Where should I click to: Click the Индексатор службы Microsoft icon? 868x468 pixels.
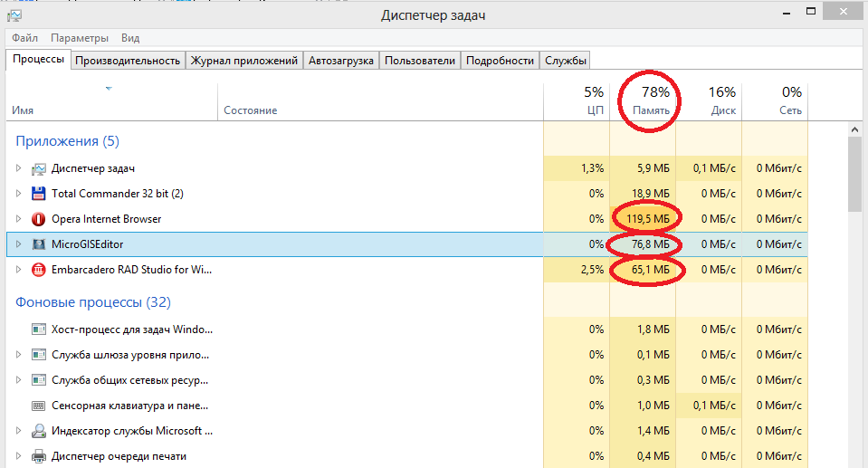point(39,431)
